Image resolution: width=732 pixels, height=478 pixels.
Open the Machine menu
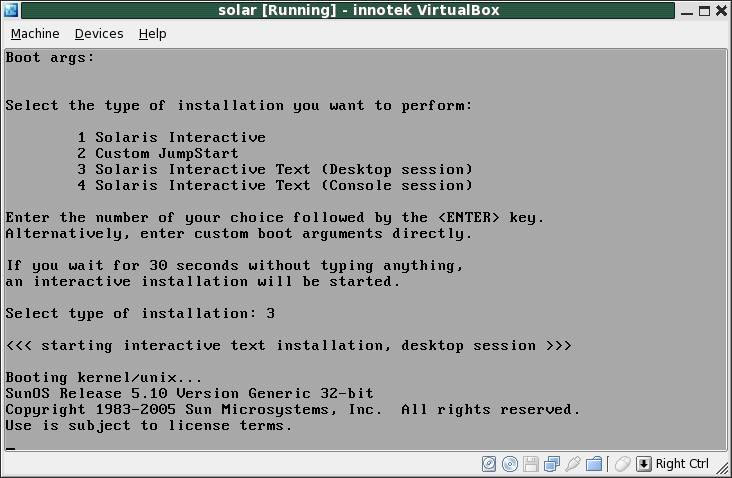point(34,34)
